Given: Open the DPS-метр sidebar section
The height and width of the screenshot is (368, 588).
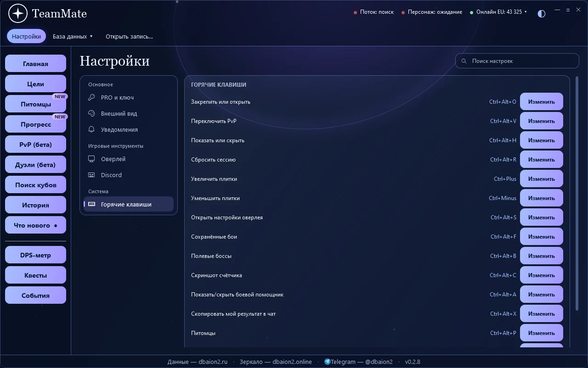Looking at the screenshot, I should tap(35, 255).
